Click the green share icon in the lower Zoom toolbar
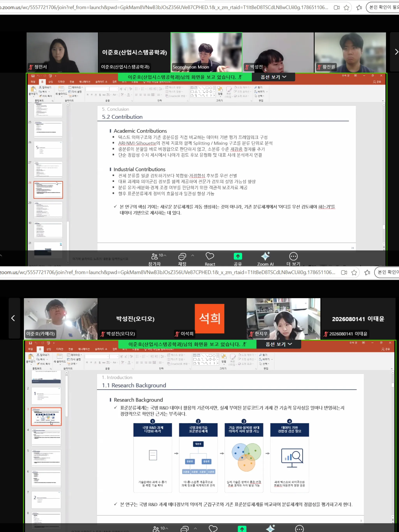 click(x=242, y=529)
